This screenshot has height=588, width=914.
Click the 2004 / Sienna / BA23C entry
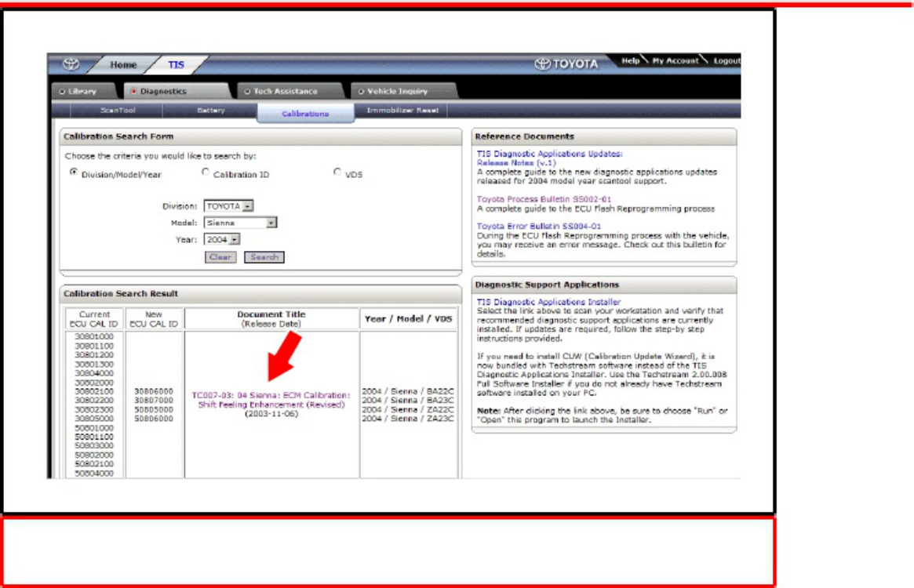[407, 401]
